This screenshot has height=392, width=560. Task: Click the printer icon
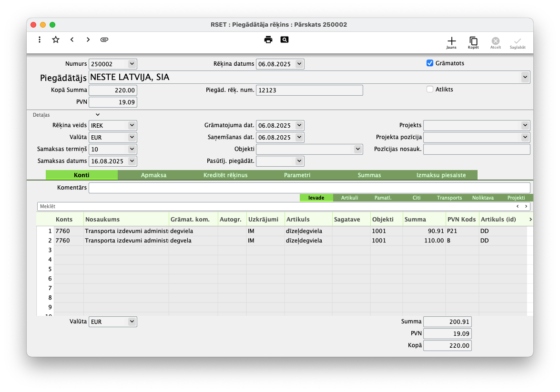point(268,40)
